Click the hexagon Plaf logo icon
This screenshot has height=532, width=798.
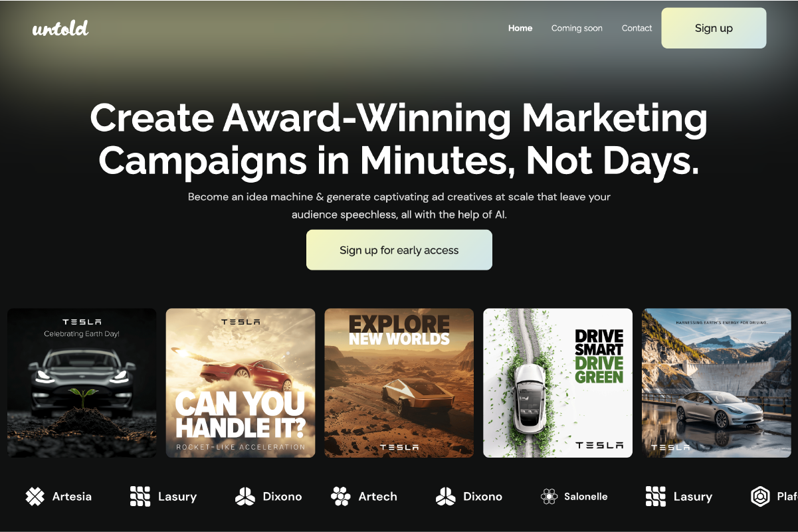pyautogui.click(x=760, y=496)
